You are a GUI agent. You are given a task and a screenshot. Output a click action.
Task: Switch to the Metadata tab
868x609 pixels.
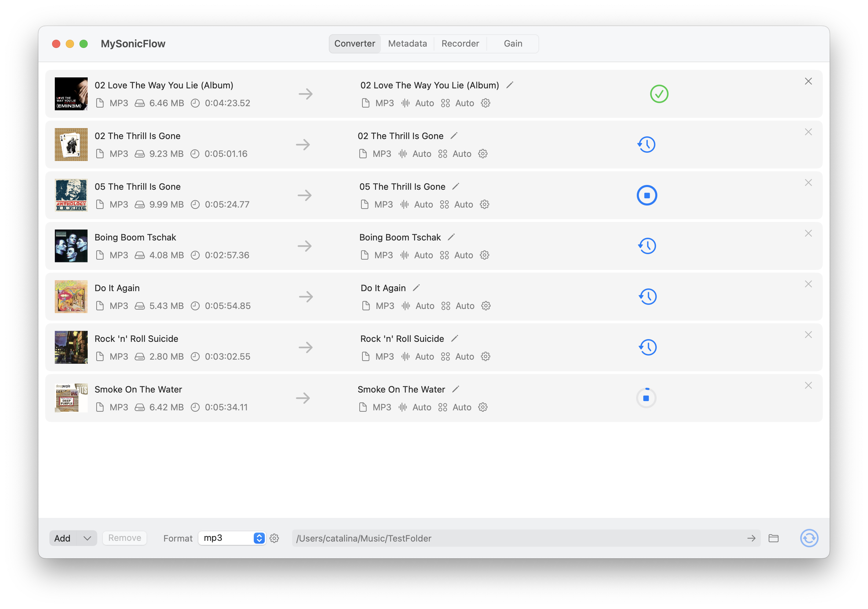click(x=407, y=44)
